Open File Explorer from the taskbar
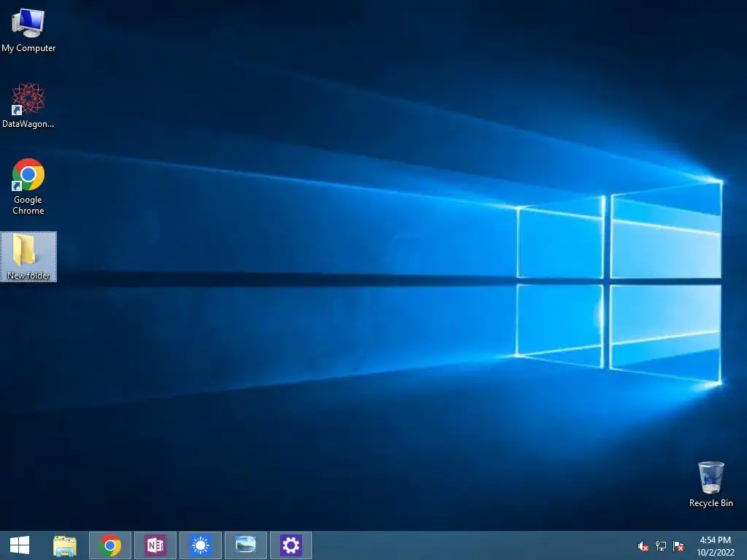This screenshot has height=560, width=747. 65,545
